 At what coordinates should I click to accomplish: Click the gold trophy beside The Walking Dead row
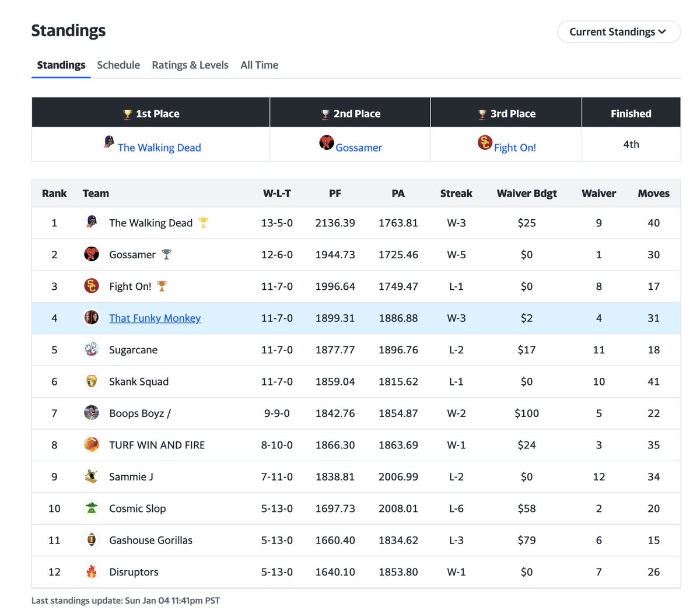tap(203, 223)
